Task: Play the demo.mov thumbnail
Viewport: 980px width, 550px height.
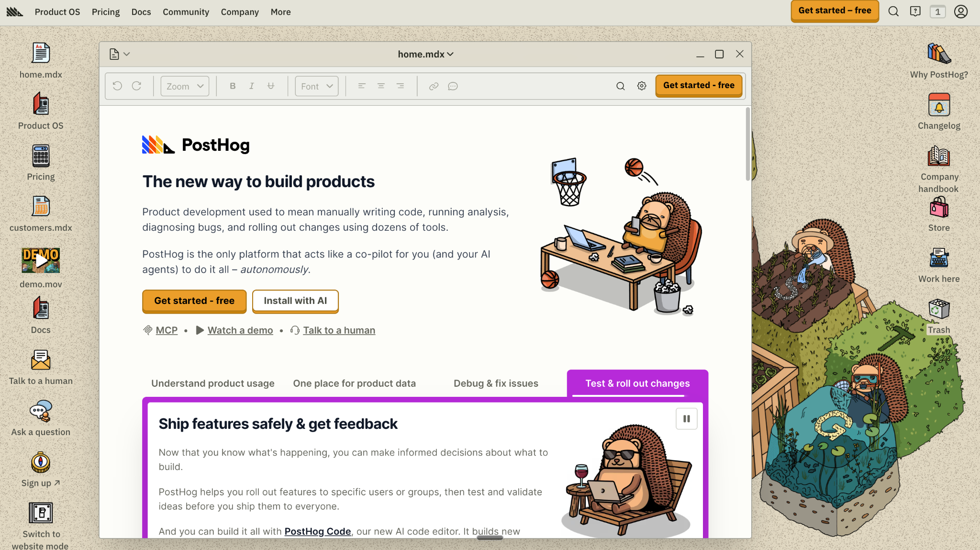Action: [x=41, y=260]
